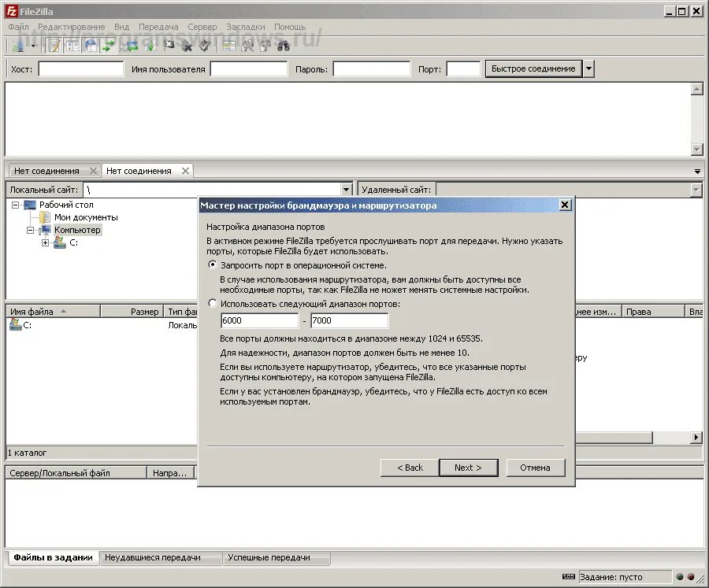
Task: Select Компьютер in local tree
Action: pyautogui.click(x=77, y=230)
